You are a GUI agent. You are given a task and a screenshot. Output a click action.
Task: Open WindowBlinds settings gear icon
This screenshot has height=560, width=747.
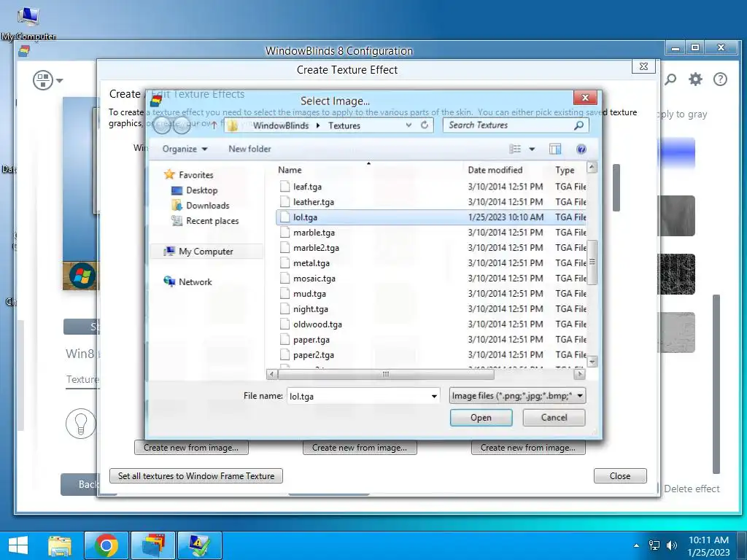pyautogui.click(x=695, y=79)
